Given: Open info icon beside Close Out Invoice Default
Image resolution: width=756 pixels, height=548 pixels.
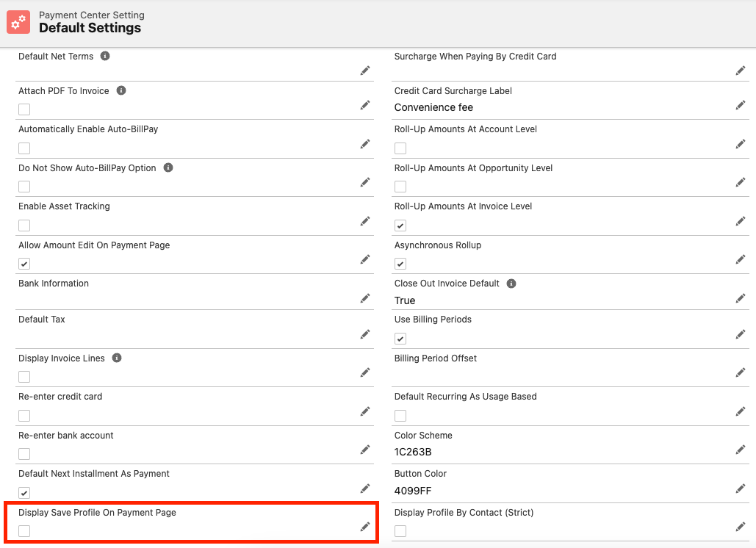Looking at the screenshot, I should (511, 284).
